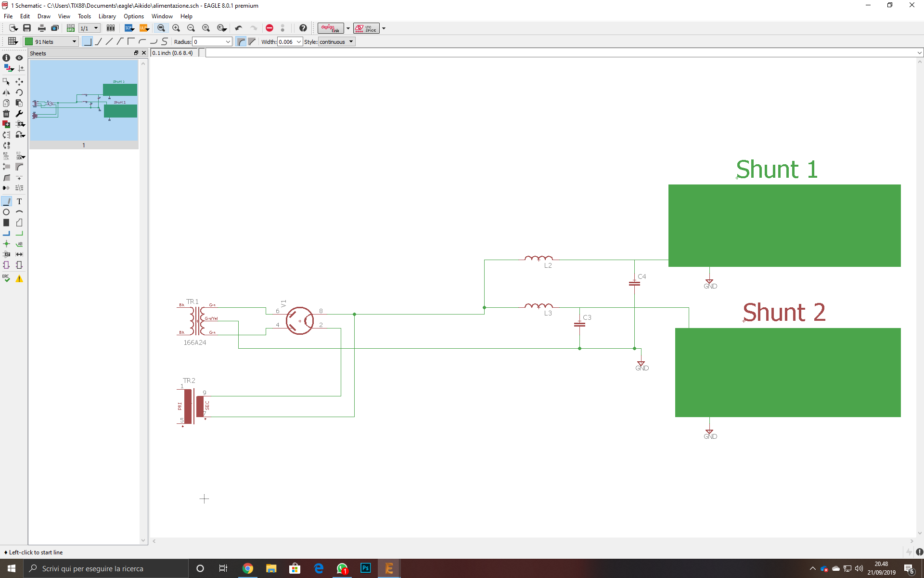Select the Delete trash tool
Screen dimensions: 924x578
click(6, 114)
